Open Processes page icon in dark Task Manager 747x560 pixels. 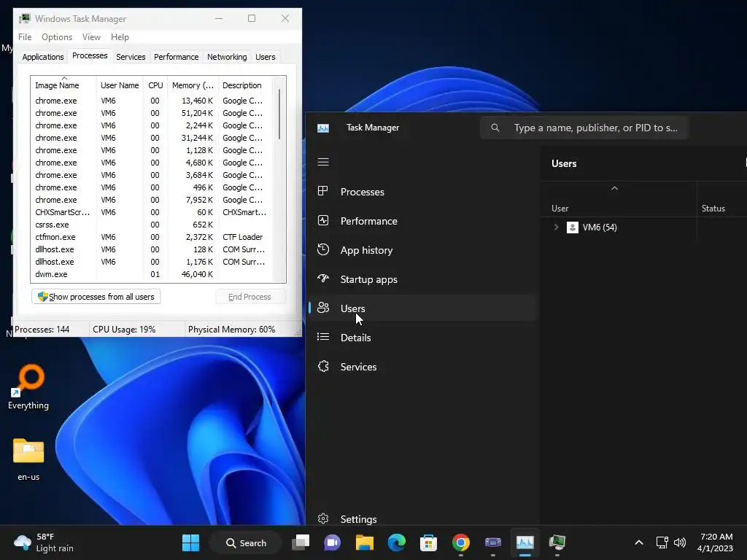323,192
